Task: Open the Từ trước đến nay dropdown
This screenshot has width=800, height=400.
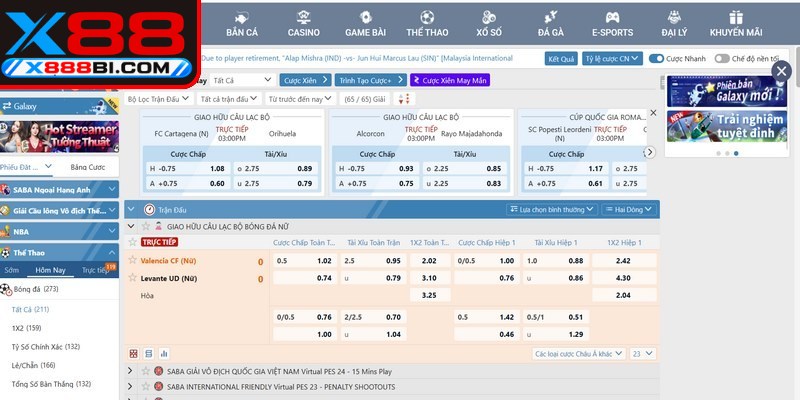Action: coord(301,99)
